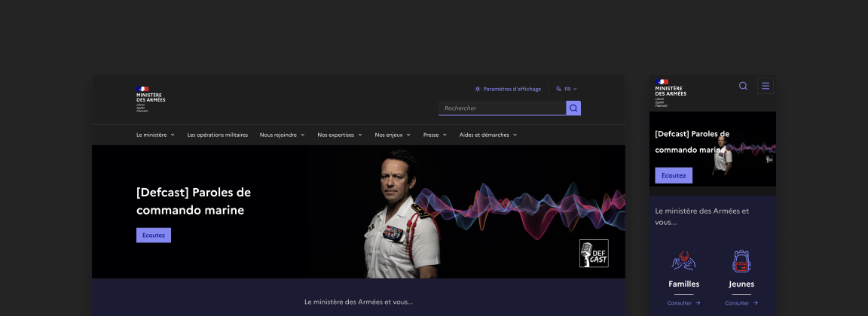The height and width of the screenshot is (316, 868).
Task: Click the desktop search magnifier button
Action: point(573,108)
